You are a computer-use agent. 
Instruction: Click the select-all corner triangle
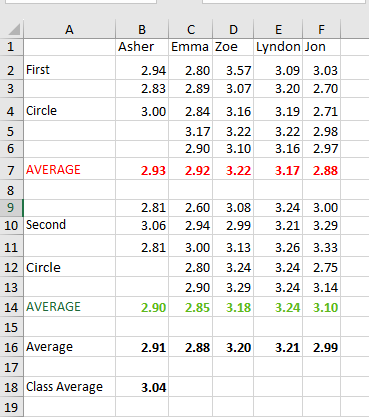pyautogui.click(x=14, y=29)
